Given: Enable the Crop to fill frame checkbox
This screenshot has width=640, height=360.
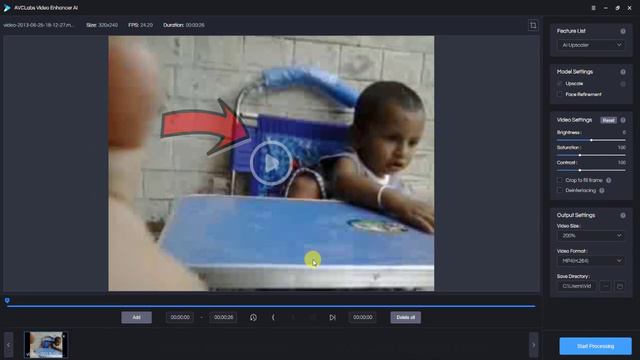Looking at the screenshot, I should (560, 180).
